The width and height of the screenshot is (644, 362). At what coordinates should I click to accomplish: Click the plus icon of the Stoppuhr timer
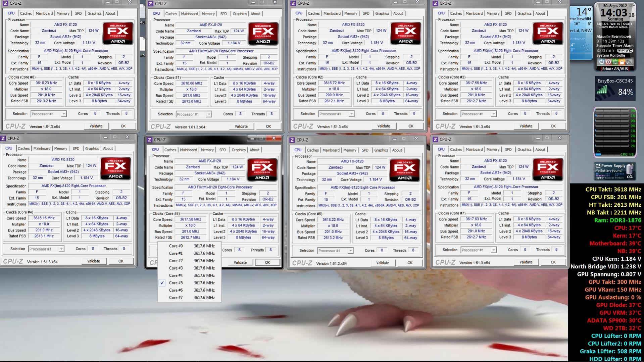tap(619, 51)
